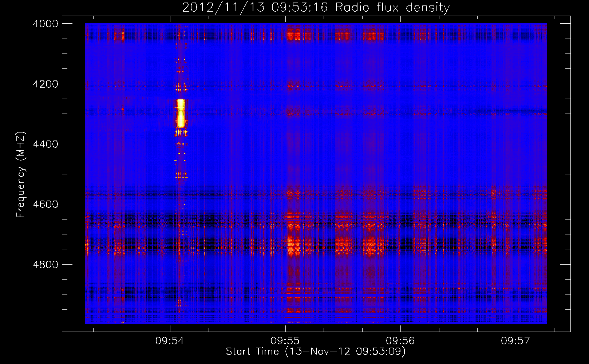
Task: Click the bright yellow burst near 4300 MHz
Action: 181,113
